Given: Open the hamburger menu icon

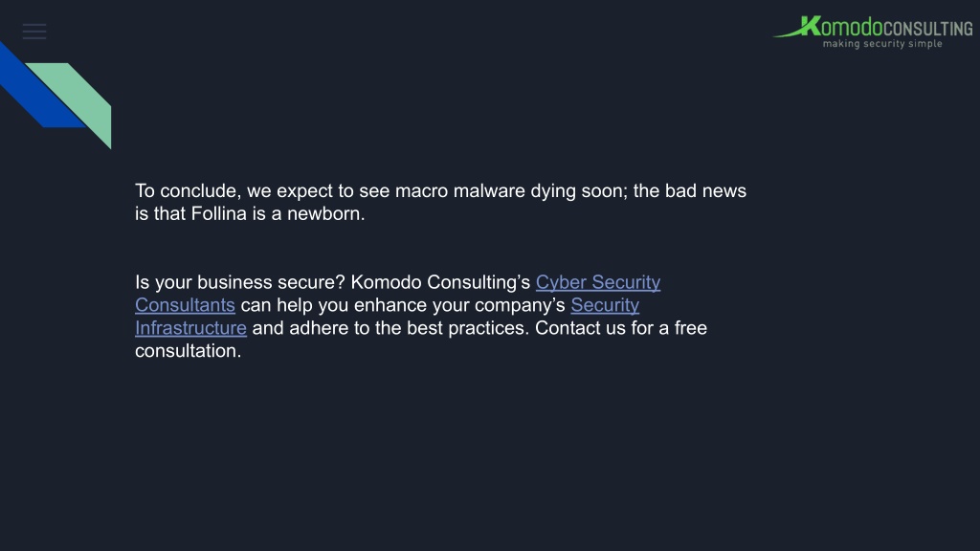Looking at the screenshot, I should click(34, 32).
